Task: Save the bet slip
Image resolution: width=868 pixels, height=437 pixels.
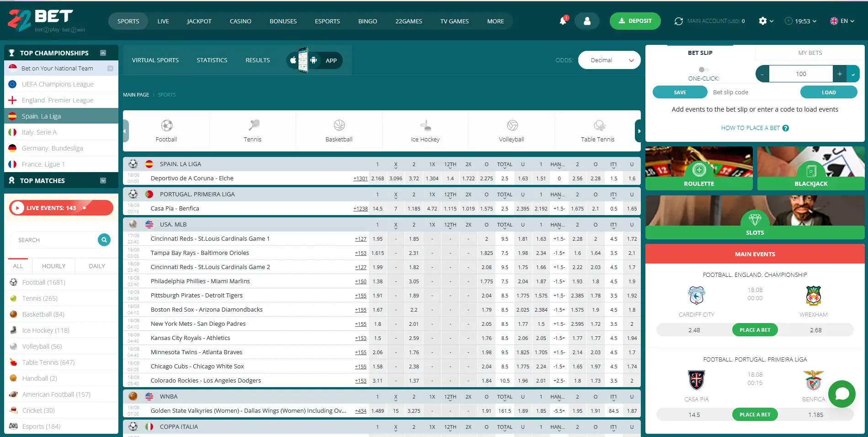Action: (680, 92)
